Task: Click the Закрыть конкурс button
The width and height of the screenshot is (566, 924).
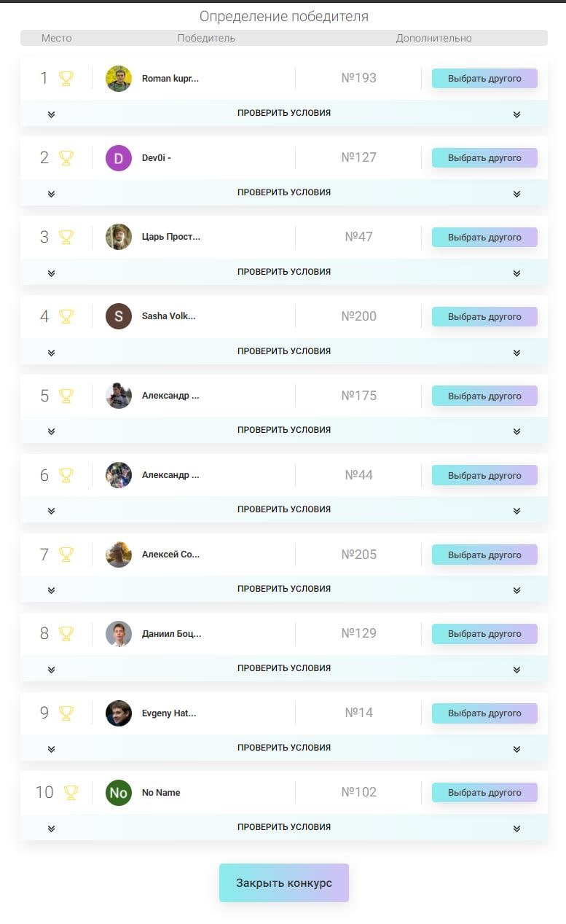Action: [x=284, y=882]
